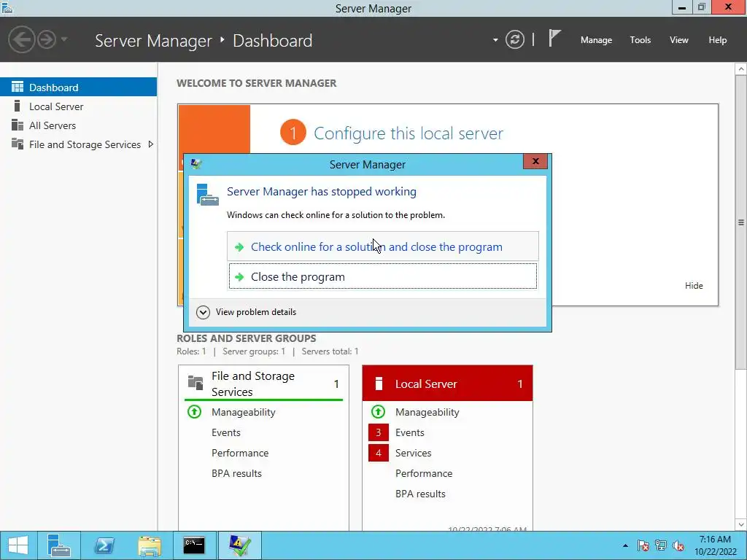This screenshot has width=747, height=560.
Task: Click Events in the Local Server tile
Action: tap(410, 432)
